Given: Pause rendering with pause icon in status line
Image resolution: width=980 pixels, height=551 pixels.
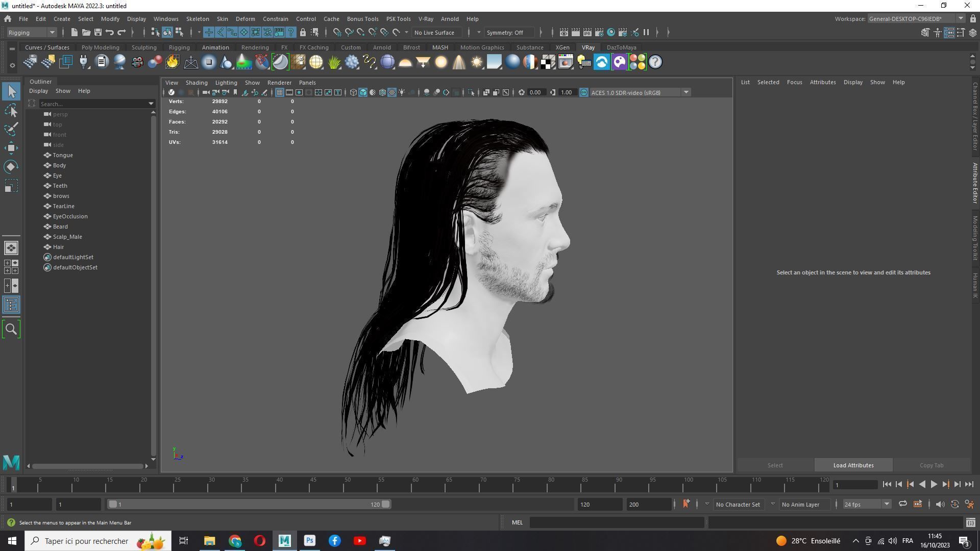Looking at the screenshot, I should pyautogui.click(x=646, y=33).
